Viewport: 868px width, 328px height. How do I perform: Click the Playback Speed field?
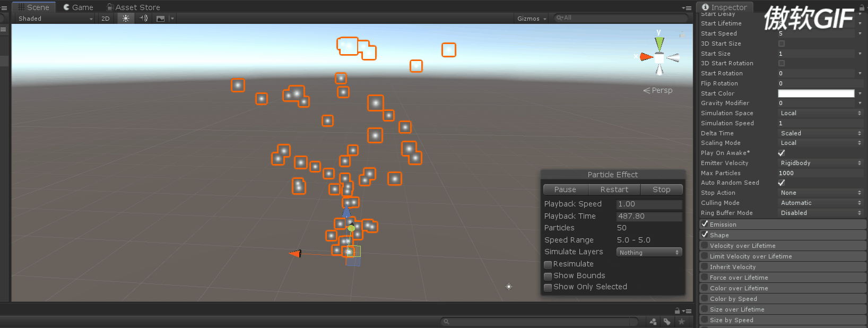point(649,204)
